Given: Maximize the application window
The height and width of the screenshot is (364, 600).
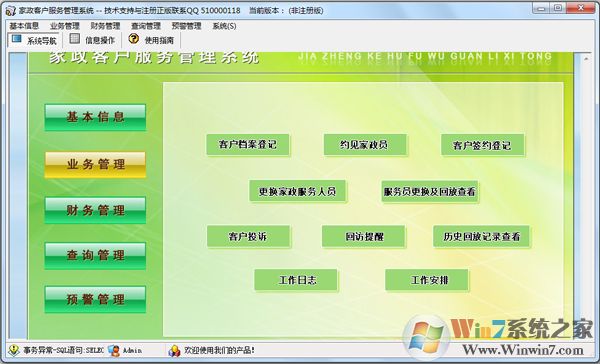Looking at the screenshot, I should click(558, 8).
